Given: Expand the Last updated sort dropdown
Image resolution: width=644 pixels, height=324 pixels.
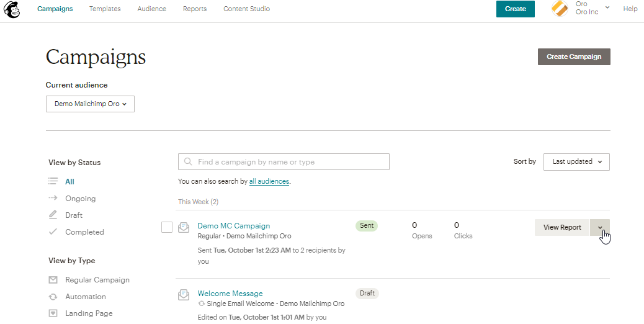Looking at the screenshot, I should [x=576, y=162].
